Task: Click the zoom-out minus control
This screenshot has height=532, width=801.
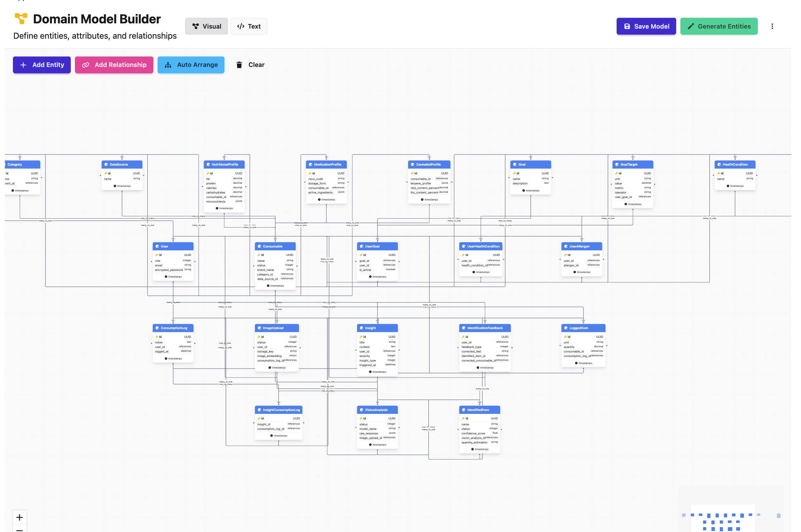Action: [x=20, y=530]
